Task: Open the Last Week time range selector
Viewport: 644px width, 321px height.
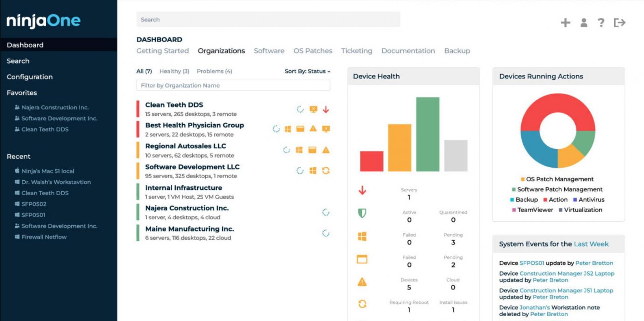Action: click(591, 244)
